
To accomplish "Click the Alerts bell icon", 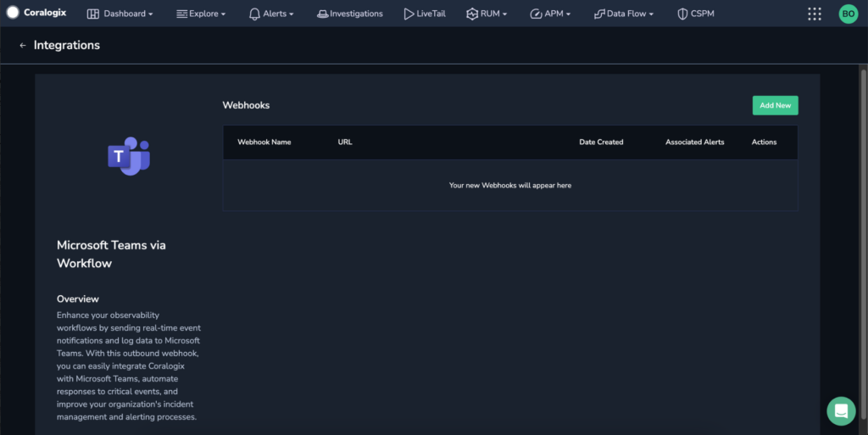I will pos(254,14).
